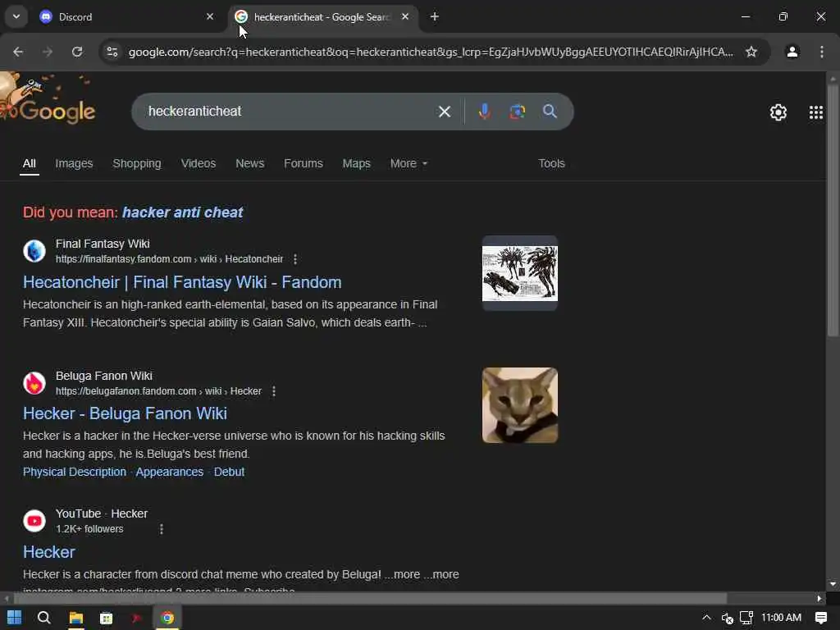Click the 'hacker anti cheat' suggestion

182,212
